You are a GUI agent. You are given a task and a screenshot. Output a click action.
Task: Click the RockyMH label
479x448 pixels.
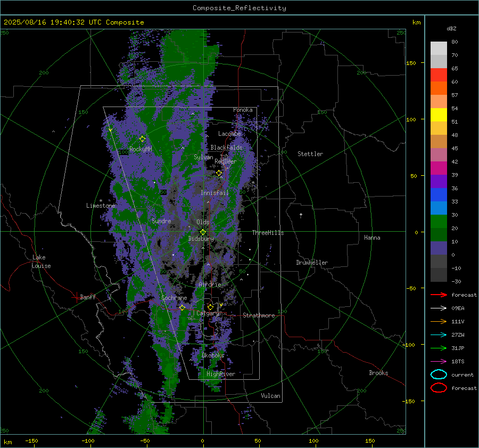pyautogui.click(x=141, y=149)
